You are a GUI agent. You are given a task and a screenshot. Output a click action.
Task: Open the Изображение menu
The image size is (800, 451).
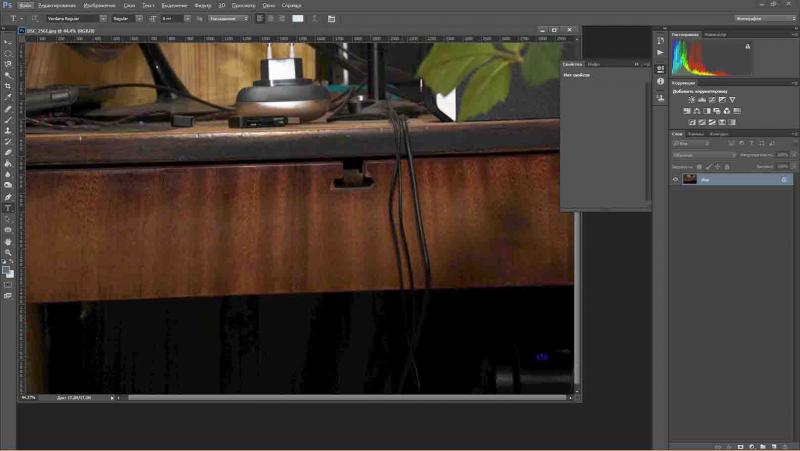[x=99, y=6]
